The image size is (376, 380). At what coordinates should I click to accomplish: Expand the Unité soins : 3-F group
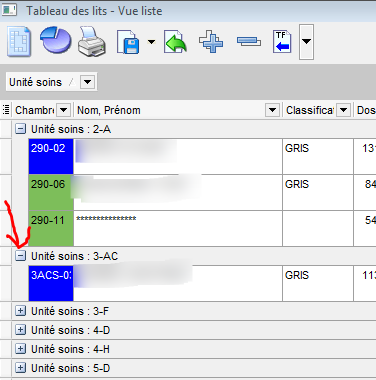21,311
